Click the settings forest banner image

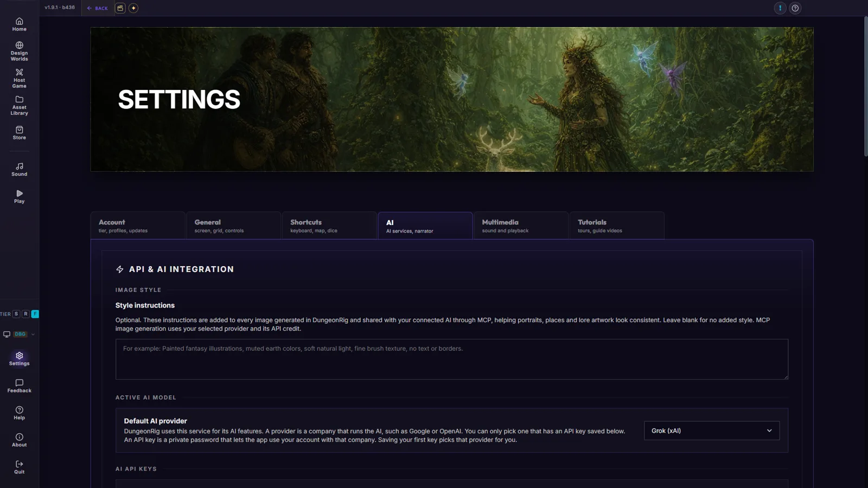451,99
